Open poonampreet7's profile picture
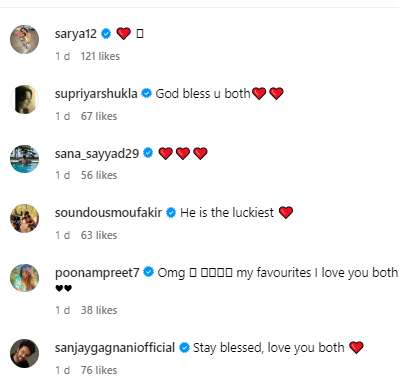 pyautogui.click(x=24, y=278)
